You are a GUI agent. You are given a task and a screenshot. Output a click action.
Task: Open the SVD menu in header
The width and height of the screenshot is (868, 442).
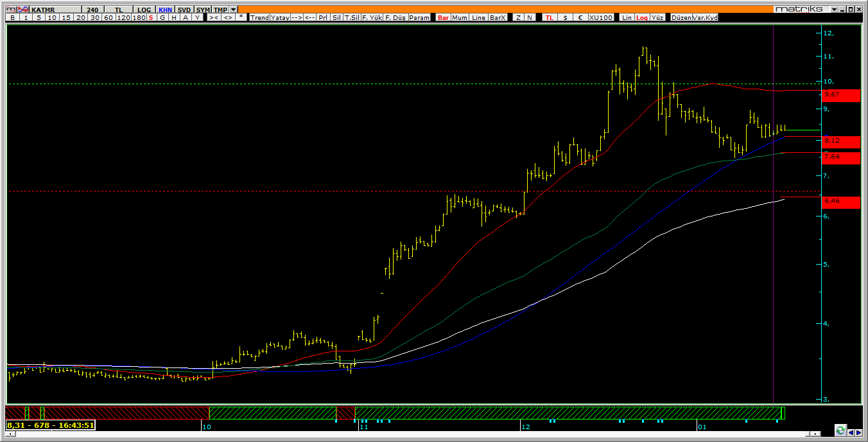pyautogui.click(x=184, y=10)
